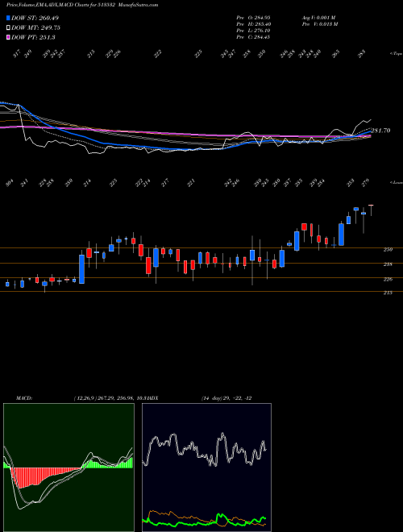Click the large blue breakout candle near 226

pos(81,269)
